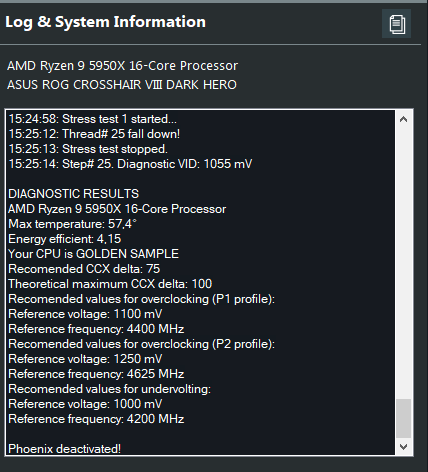Click the P2 reference frequency 4625 MHz line
The image size is (428, 472).
[96, 374]
